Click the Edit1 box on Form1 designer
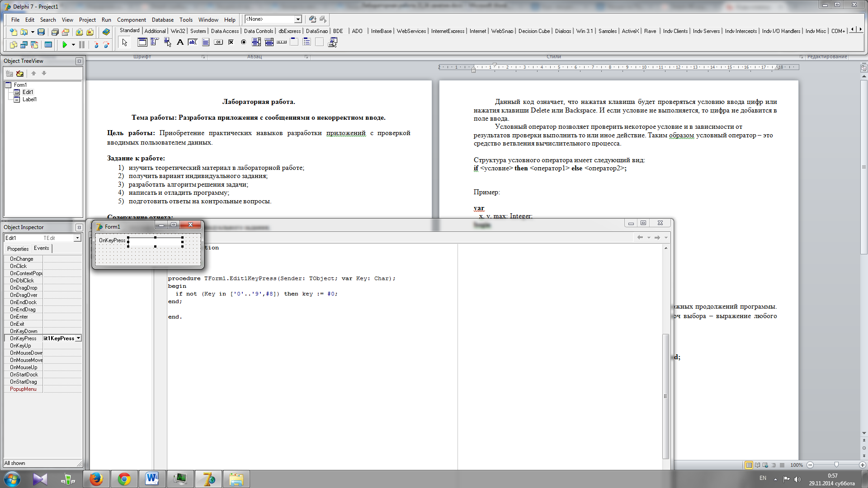 pyautogui.click(x=156, y=242)
